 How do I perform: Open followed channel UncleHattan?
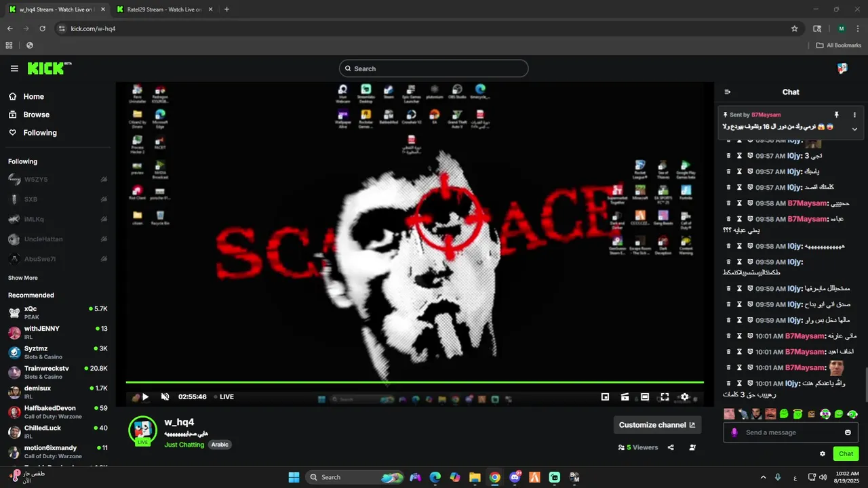coord(58,239)
